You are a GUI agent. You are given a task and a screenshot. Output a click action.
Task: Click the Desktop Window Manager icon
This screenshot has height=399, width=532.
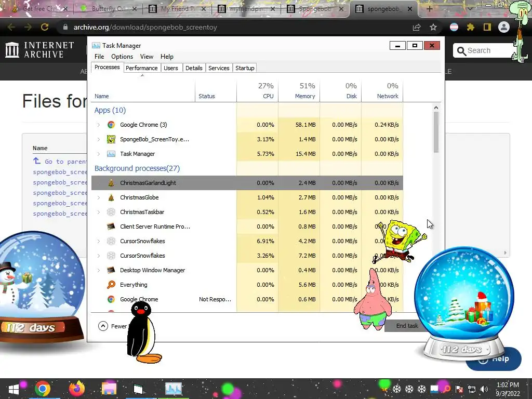111,270
